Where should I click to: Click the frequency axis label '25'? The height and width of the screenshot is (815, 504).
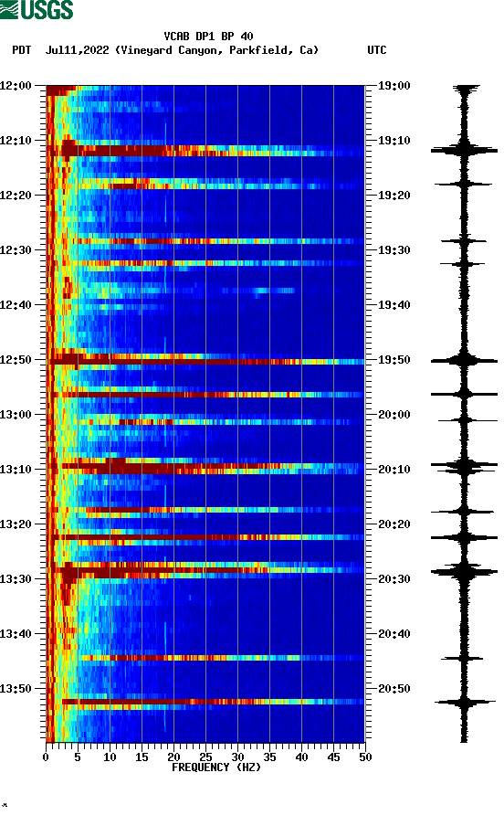(x=205, y=757)
